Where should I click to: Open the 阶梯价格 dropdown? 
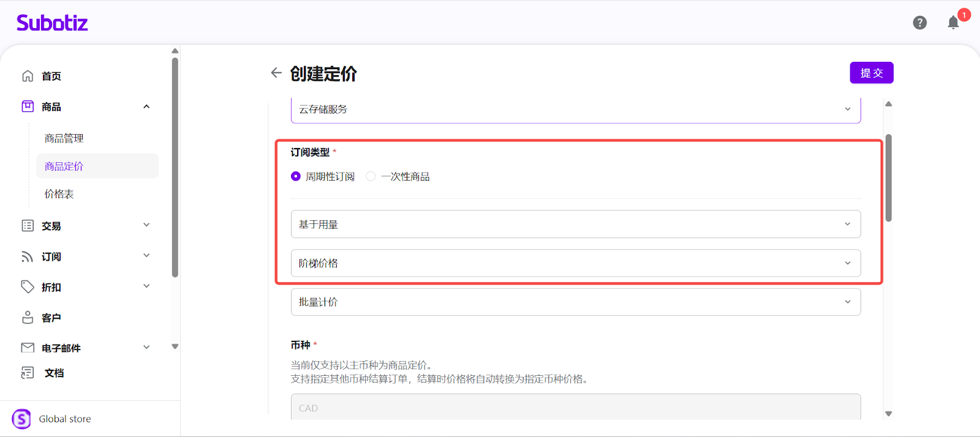point(576,263)
